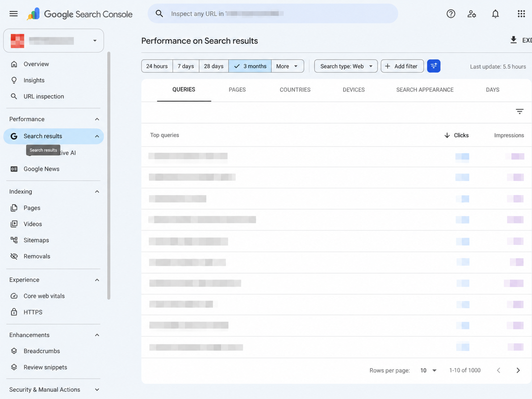Click the sidebar vertical scrollbar
The width and height of the screenshot is (532, 399).
pyautogui.click(x=109, y=176)
